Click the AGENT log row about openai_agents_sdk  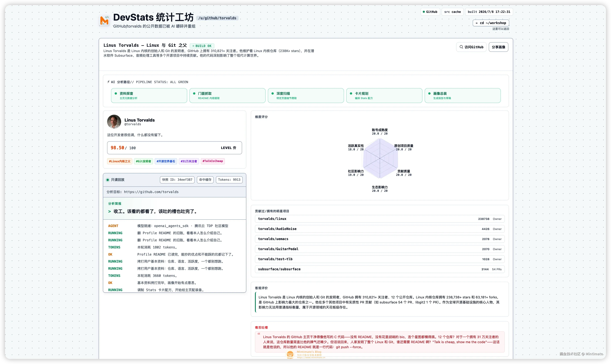click(175, 226)
